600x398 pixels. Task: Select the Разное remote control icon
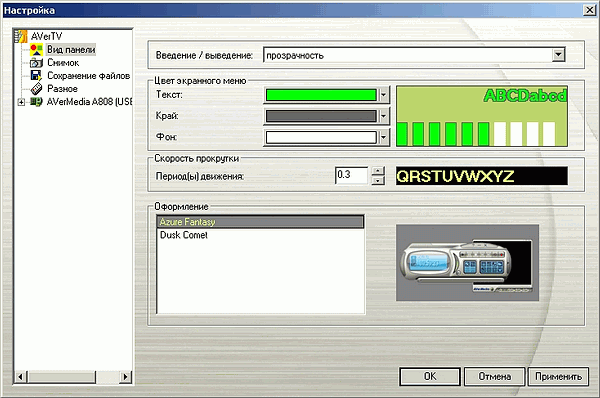(36, 88)
